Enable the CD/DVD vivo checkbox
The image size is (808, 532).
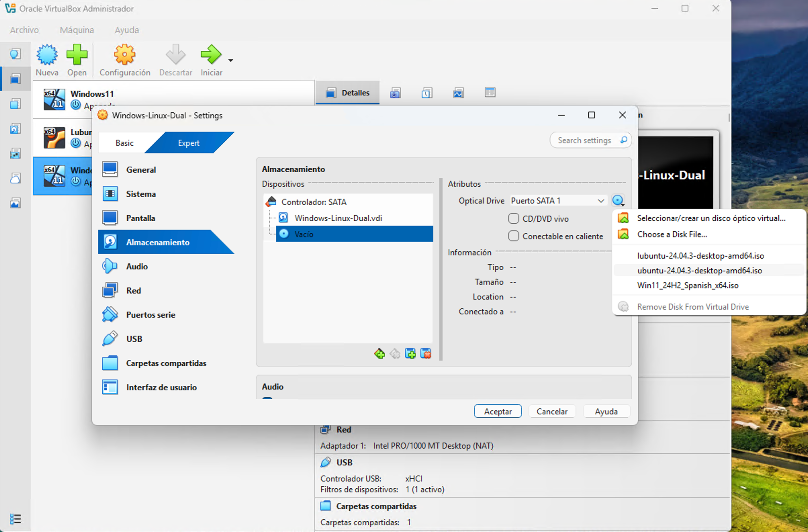[514, 218]
